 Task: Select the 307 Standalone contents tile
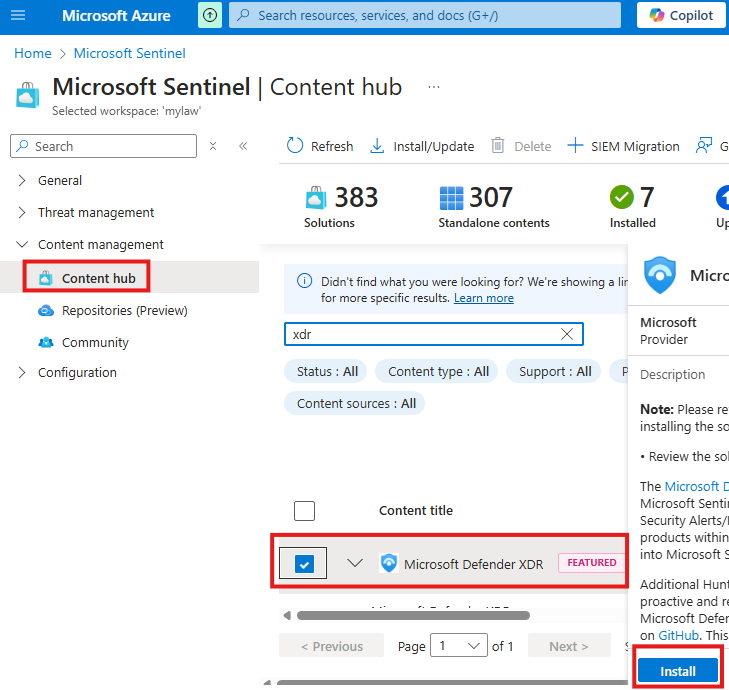tap(494, 206)
